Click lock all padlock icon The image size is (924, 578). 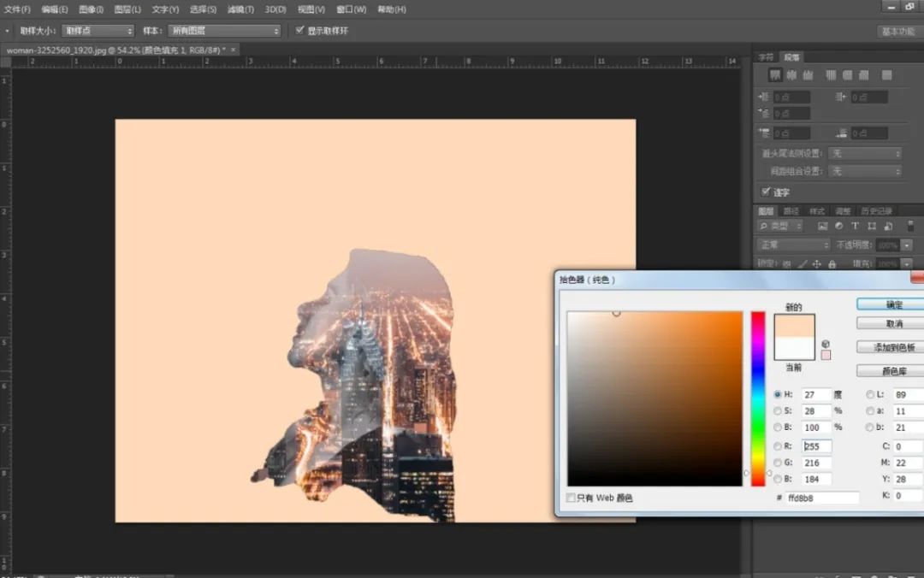pos(832,264)
